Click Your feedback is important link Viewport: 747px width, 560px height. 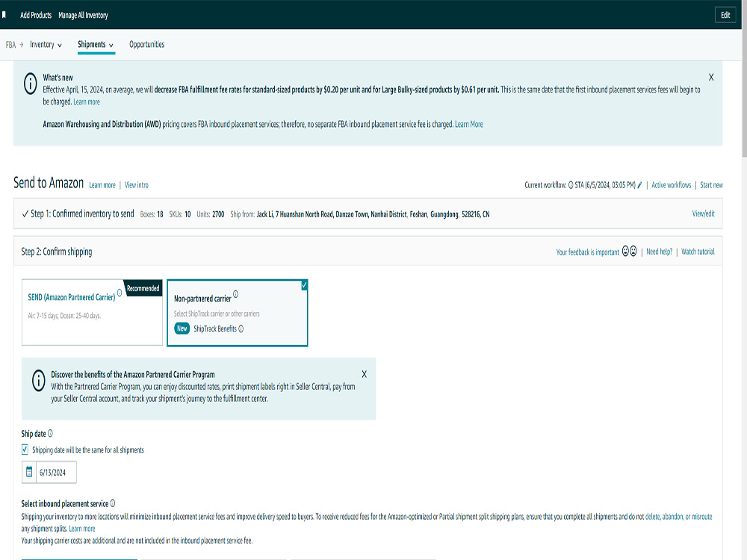pos(587,252)
